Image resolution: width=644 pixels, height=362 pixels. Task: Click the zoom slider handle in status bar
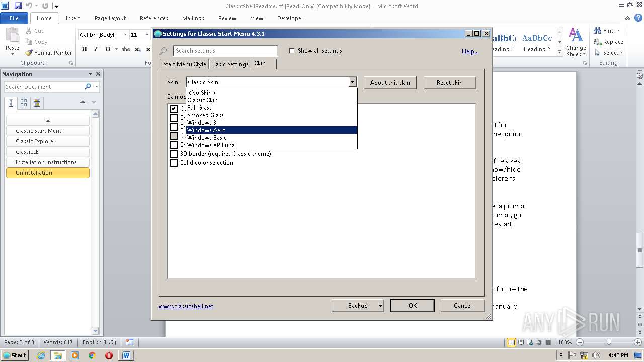[x=609, y=342]
